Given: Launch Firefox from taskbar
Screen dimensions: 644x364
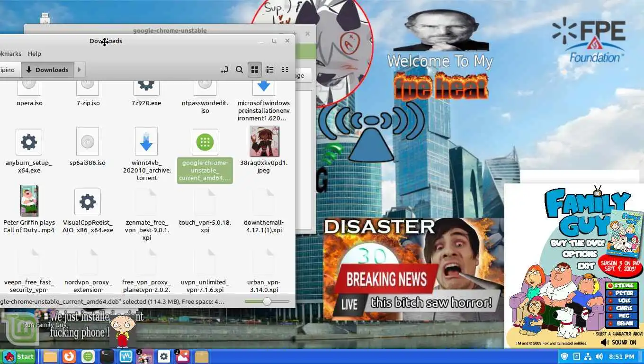Looking at the screenshot, I should click(x=69, y=356).
